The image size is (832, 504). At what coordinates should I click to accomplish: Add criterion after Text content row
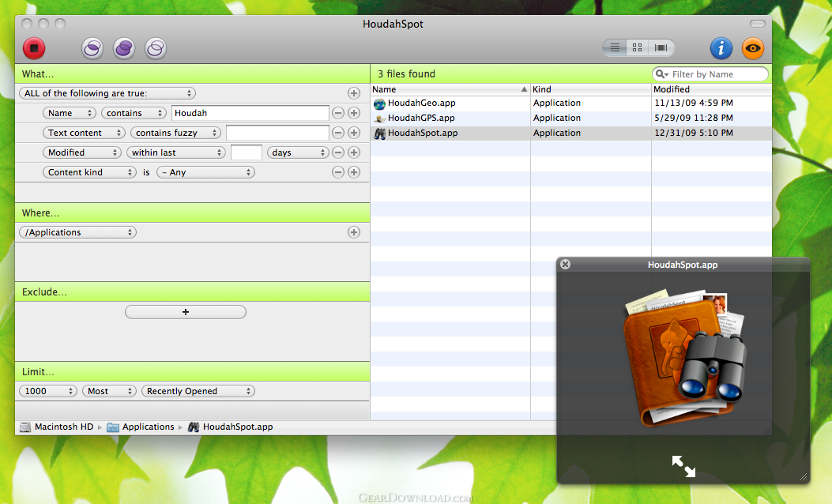coord(354,133)
